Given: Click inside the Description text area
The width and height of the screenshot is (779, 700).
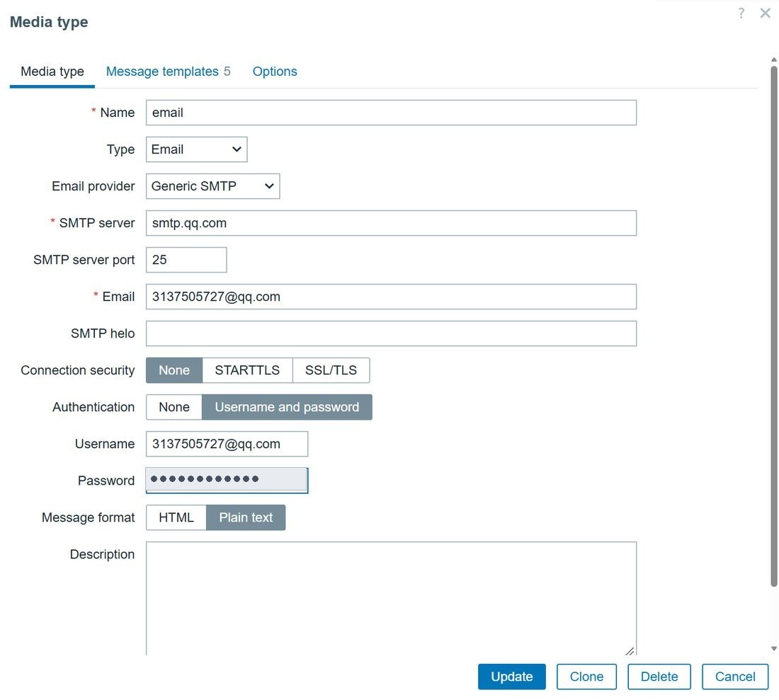Looking at the screenshot, I should 391,598.
